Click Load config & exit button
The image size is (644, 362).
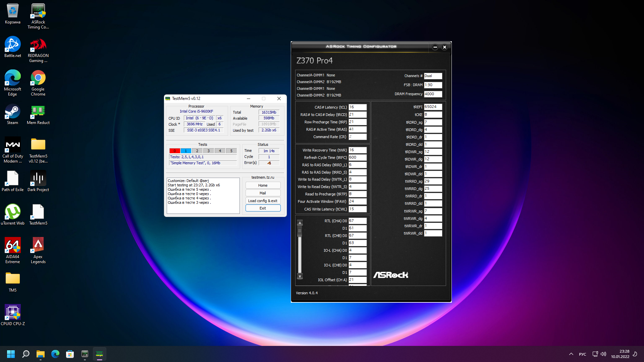(x=263, y=201)
